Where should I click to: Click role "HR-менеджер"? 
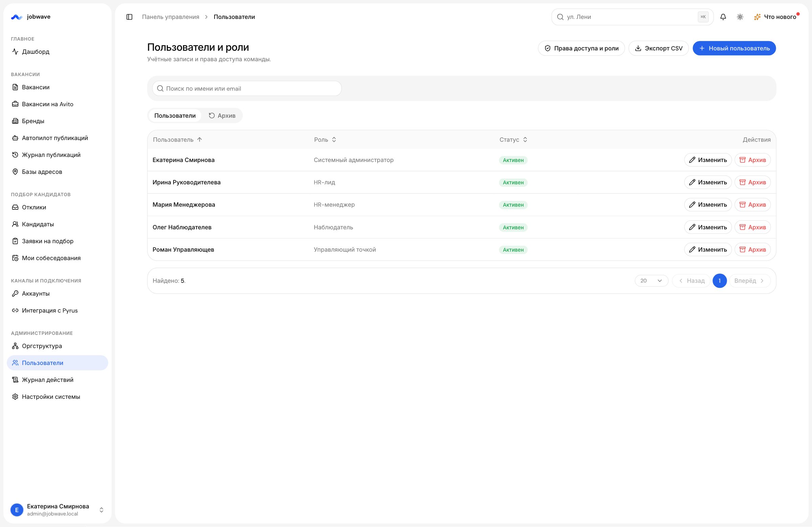(x=334, y=205)
